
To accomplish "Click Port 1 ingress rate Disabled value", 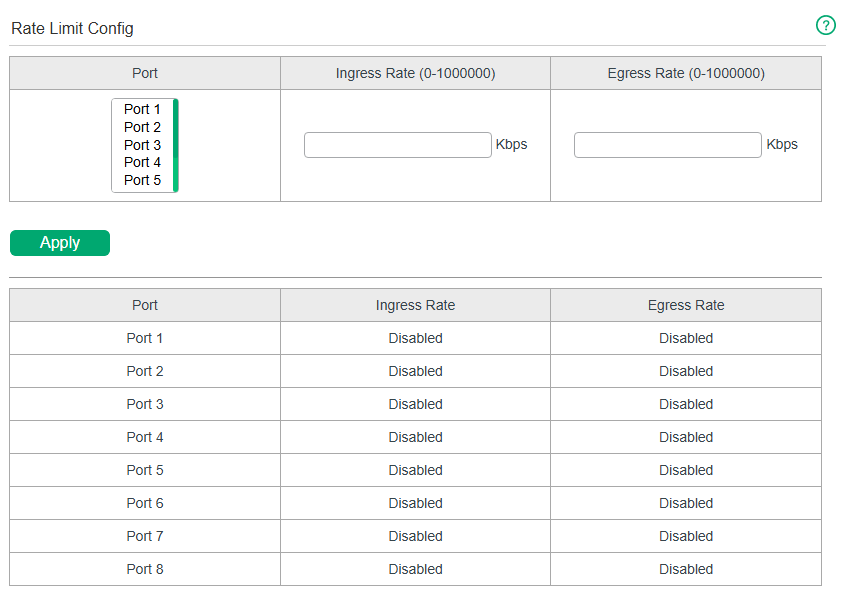I will point(415,338).
